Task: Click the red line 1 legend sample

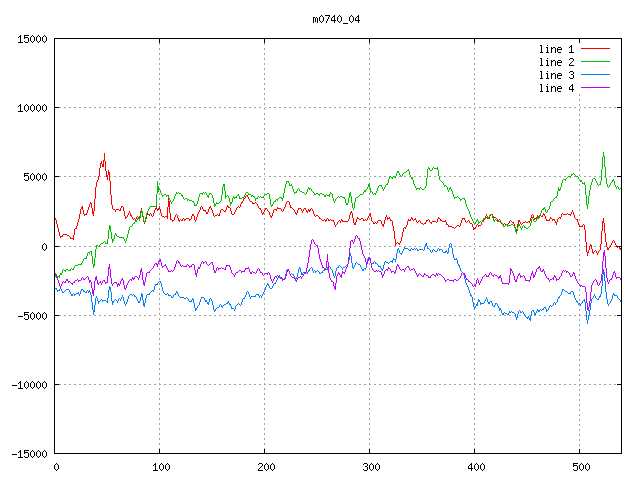Action: (x=595, y=49)
